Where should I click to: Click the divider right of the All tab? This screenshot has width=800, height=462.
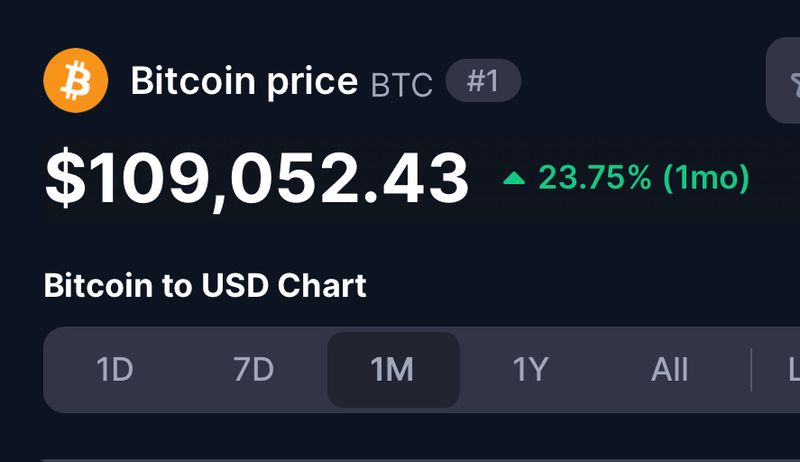pos(751,370)
